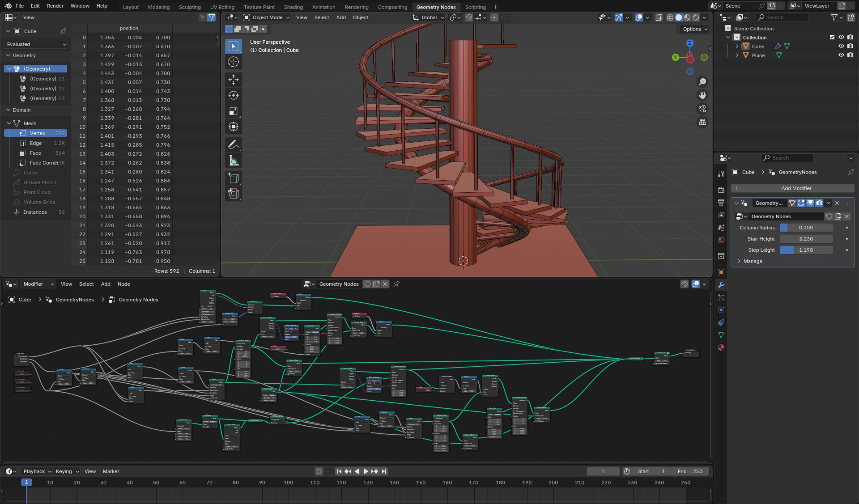Viewport: 859px width, 504px height.
Task: Open the viewport Options dropdown
Action: tap(695, 29)
